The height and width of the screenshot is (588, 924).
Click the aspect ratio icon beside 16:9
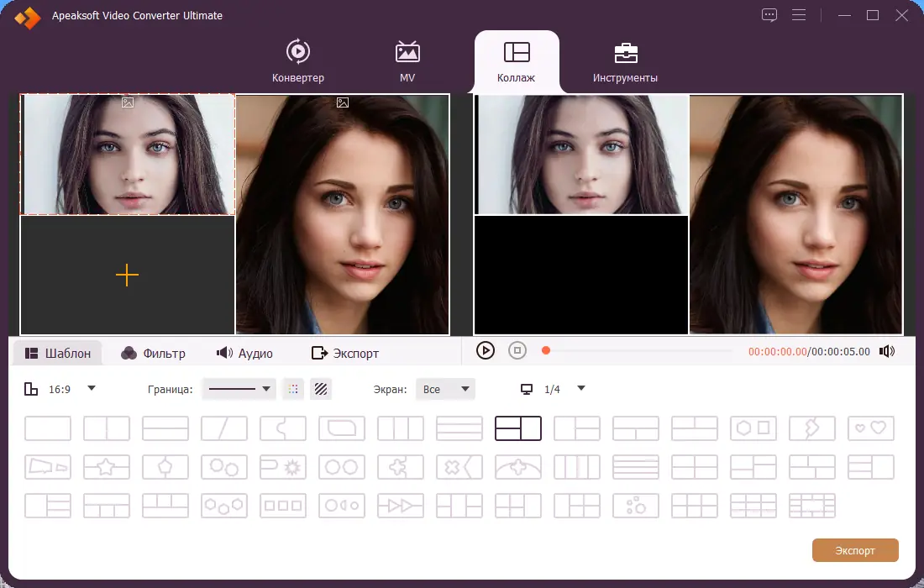click(x=30, y=389)
